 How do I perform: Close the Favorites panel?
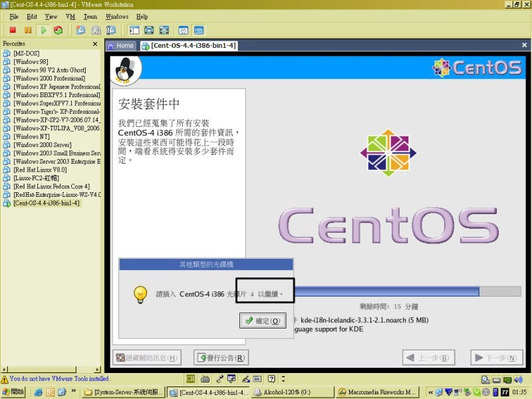[x=95, y=44]
